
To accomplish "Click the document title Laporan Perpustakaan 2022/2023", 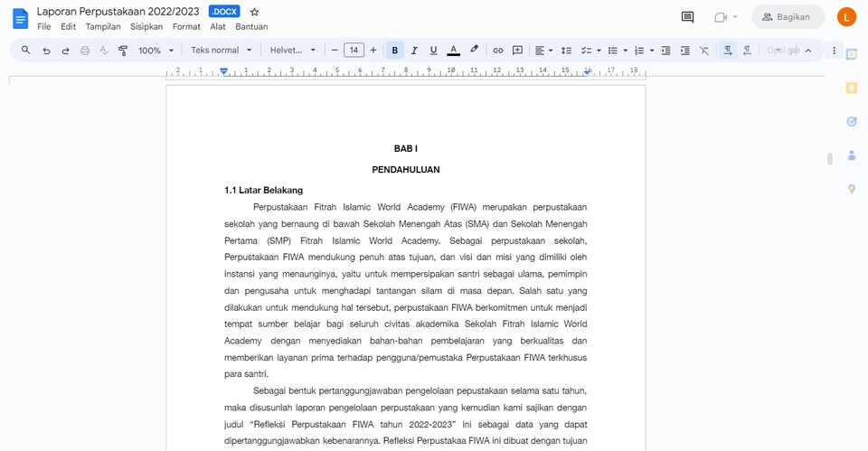I will [118, 12].
